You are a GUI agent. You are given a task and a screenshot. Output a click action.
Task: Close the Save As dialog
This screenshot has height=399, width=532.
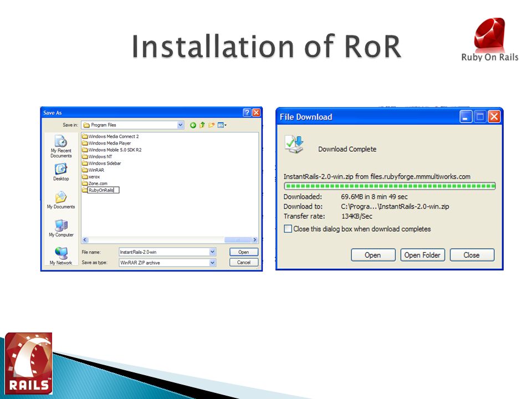[257, 112]
